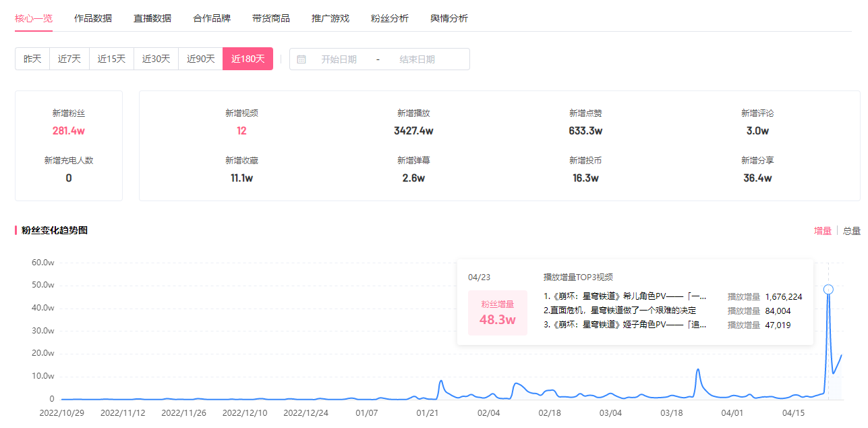The height and width of the screenshot is (428, 868).
Task: Choose the 近30天 time range
Action: point(156,59)
